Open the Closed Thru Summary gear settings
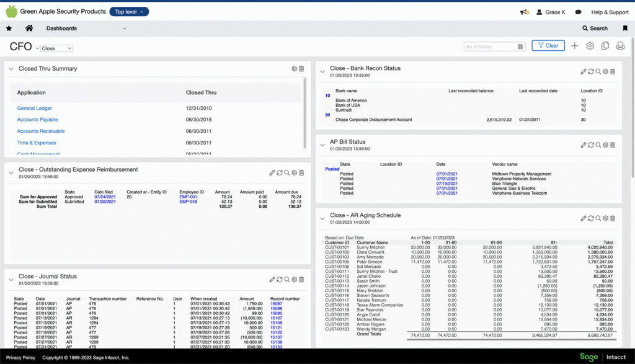Image resolution: width=635 pixels, height=364 pixels. (x=295, y=69)
